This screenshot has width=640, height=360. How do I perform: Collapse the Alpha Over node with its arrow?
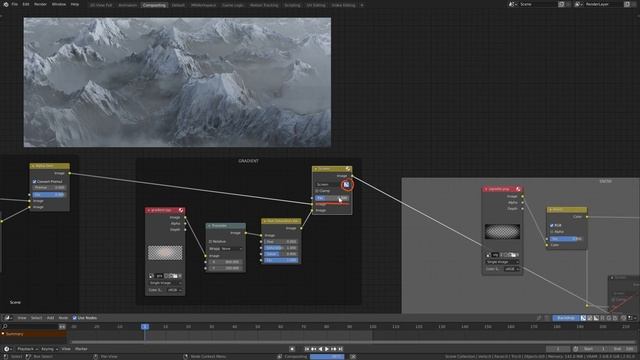[x=33, y=166]
